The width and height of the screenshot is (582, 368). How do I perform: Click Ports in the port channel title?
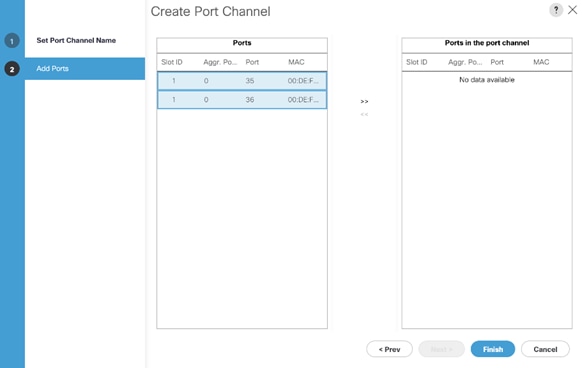[x=487, y=43]
